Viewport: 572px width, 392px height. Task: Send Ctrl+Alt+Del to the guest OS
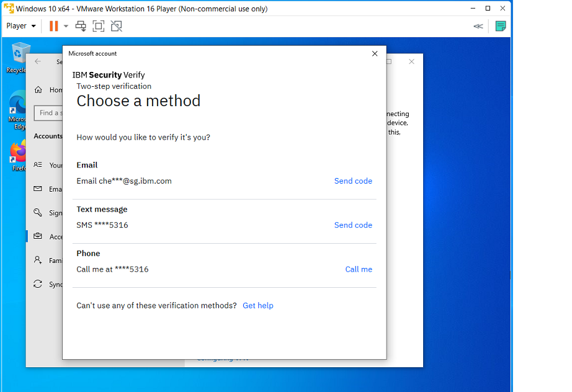tap(80, 26)
